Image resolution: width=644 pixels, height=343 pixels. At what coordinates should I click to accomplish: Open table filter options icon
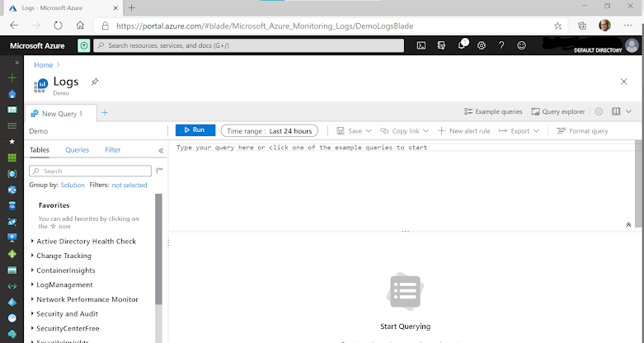pos(159,171)
